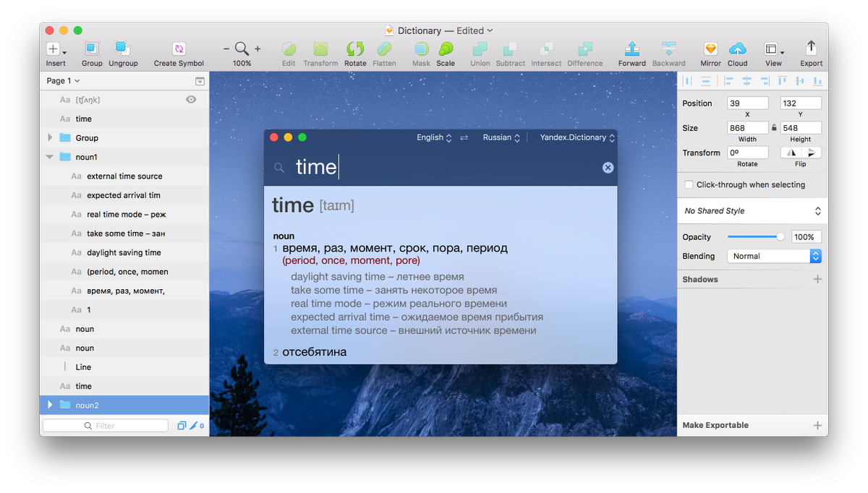This screenshot has height=493, width=868.
Task: Select the Line layer
Action: click(124, 366)
